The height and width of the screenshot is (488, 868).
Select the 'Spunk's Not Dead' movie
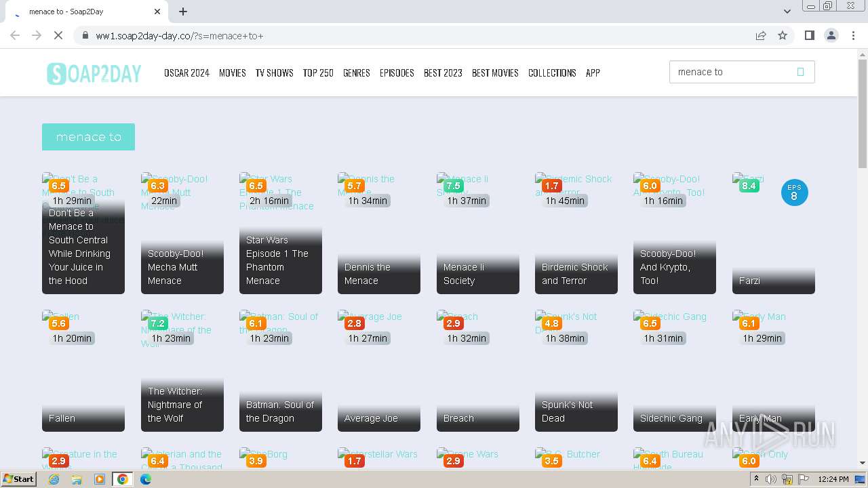pos(576,371)
